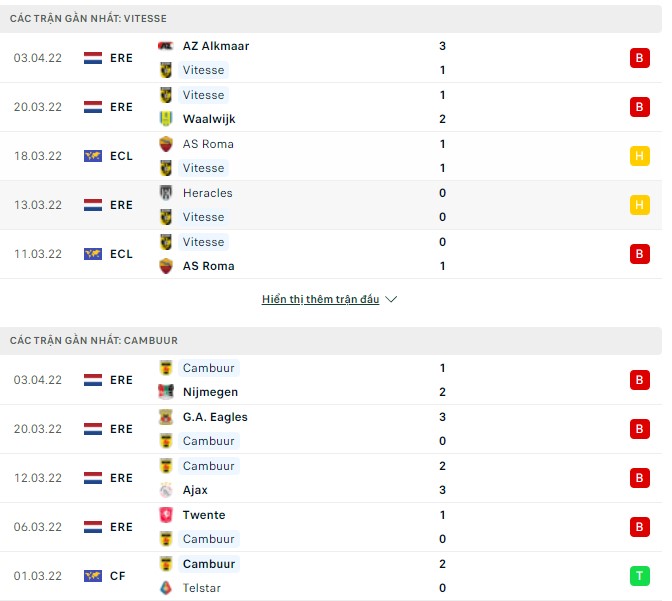Click the CF competition flag icon
This screenshot has height=601, width=672.
[x=93, y=576]
